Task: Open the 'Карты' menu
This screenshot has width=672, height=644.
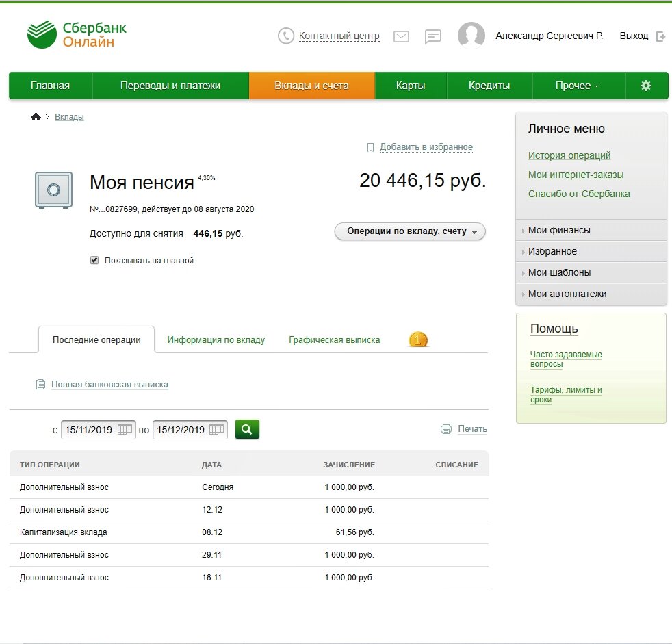Action: pyautogui.click(x=411, y=86)
